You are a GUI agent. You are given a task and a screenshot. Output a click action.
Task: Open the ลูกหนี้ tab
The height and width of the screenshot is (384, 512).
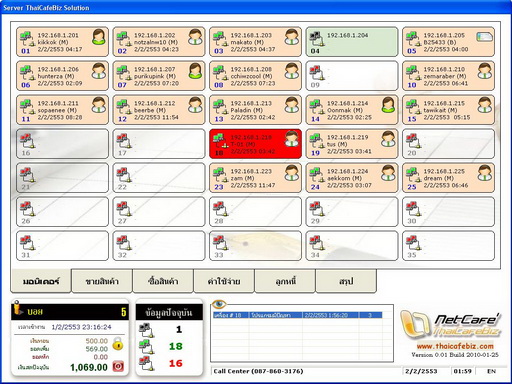tap(285, 281)
